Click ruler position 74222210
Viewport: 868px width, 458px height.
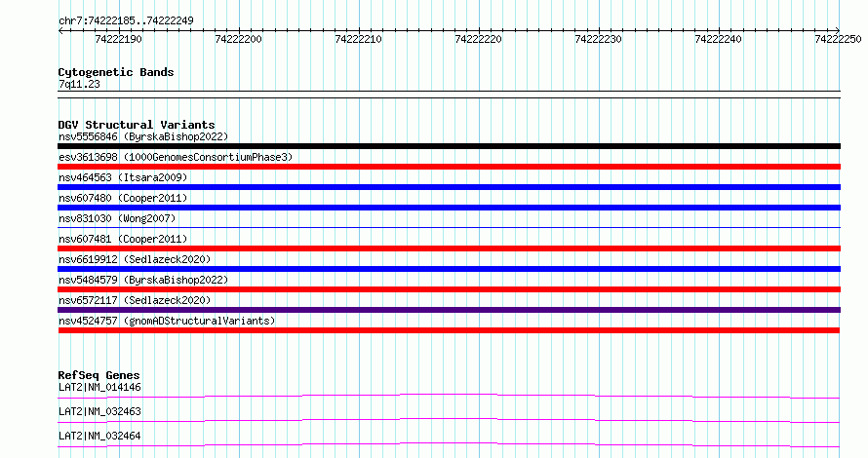(359, 39)
